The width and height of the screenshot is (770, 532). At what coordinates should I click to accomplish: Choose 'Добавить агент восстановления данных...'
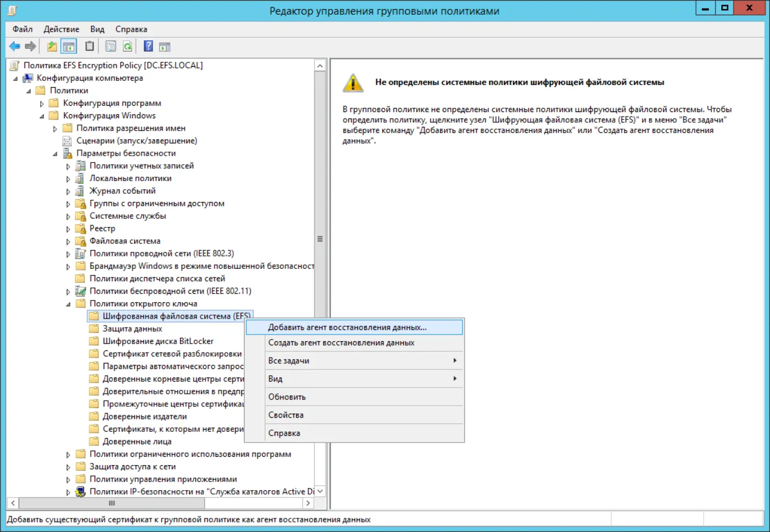(354, 327)
